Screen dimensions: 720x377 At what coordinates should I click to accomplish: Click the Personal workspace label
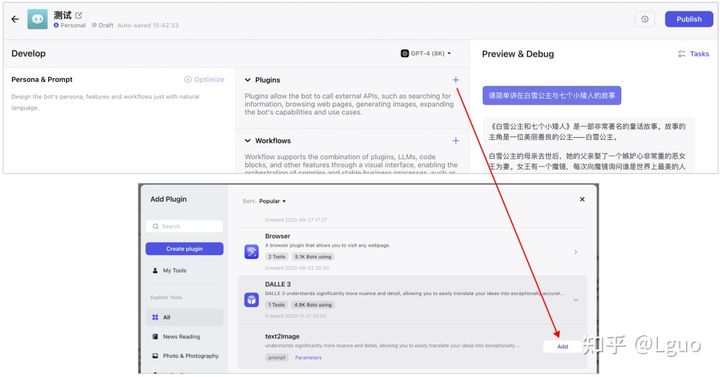click(x=70, y=25)
